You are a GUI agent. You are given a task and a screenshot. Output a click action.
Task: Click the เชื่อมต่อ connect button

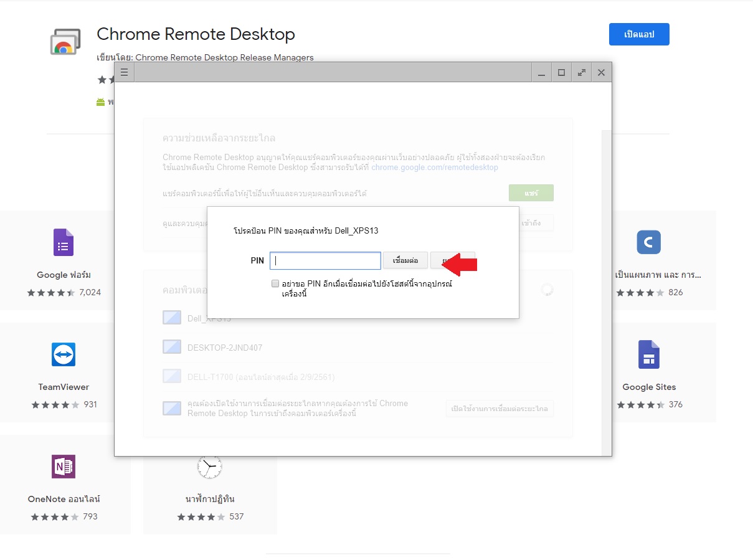coord(405,260)
